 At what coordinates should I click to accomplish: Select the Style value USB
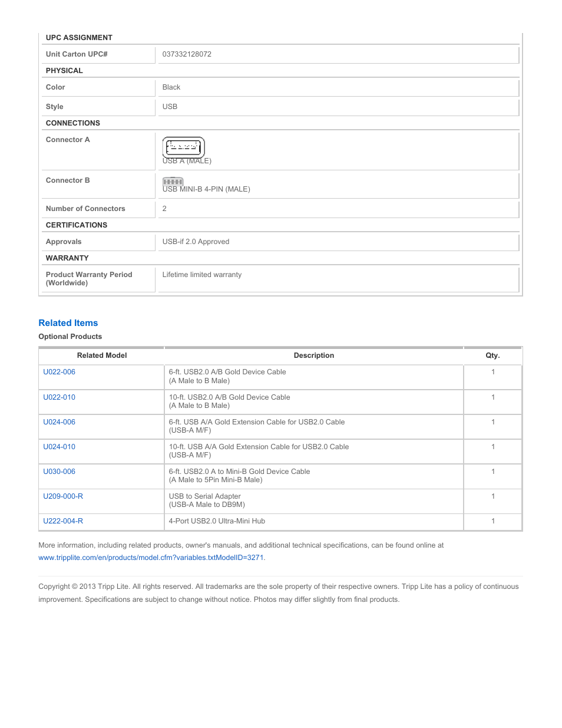tap(170, 107)
